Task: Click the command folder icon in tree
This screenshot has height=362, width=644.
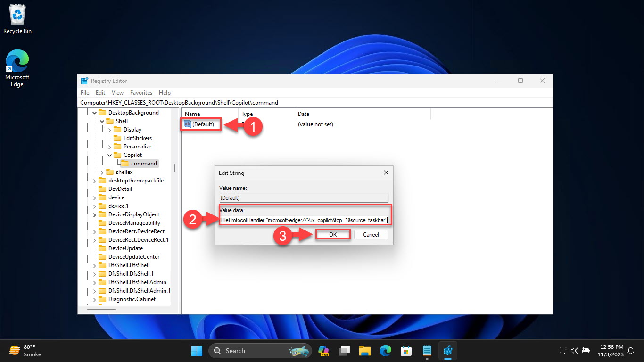Action: pos(125,164)
